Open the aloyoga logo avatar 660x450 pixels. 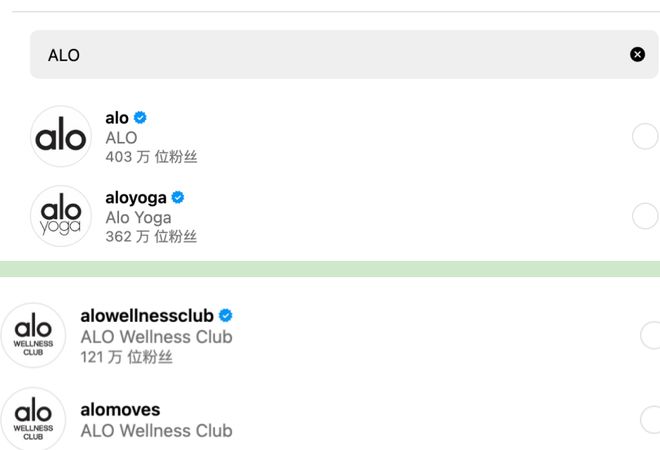click(61, 216)
